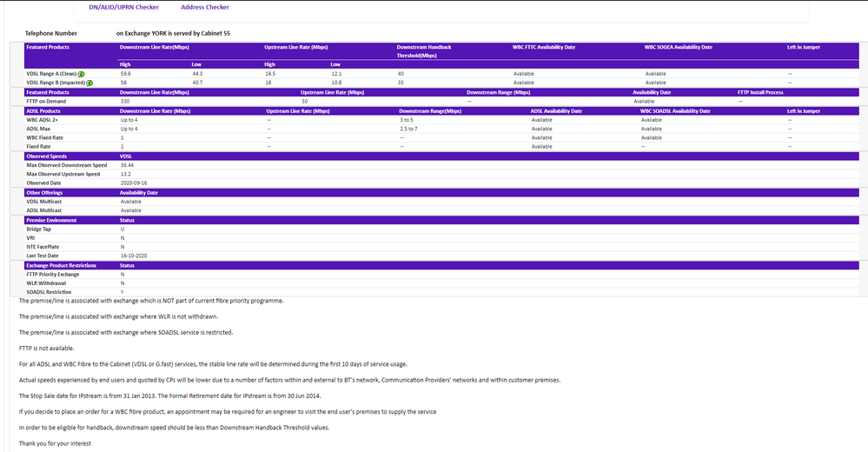Click the Observed Date value 2020-09-16
868x452 pixels.
tap(133, 183)
